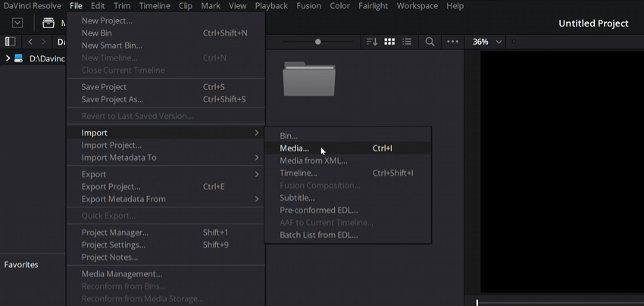644x306 pixels.
Task: Select Timeline... in Import submenu
Action: [x=348, y=173]
